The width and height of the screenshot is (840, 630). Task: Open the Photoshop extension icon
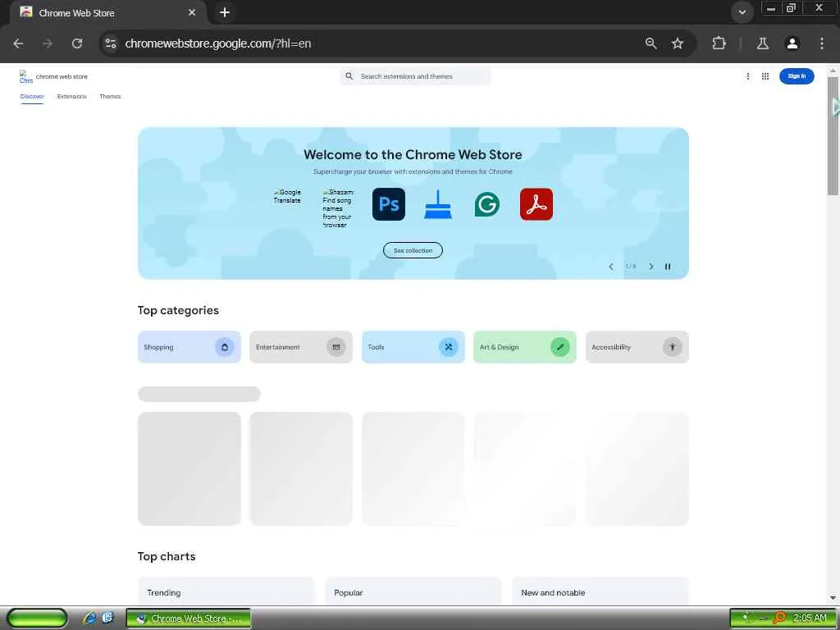tap(389, 204)
